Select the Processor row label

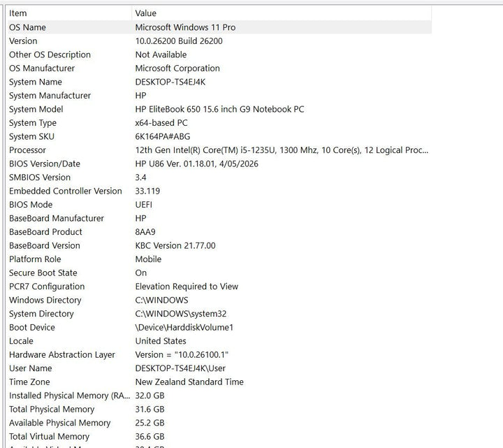27,150
